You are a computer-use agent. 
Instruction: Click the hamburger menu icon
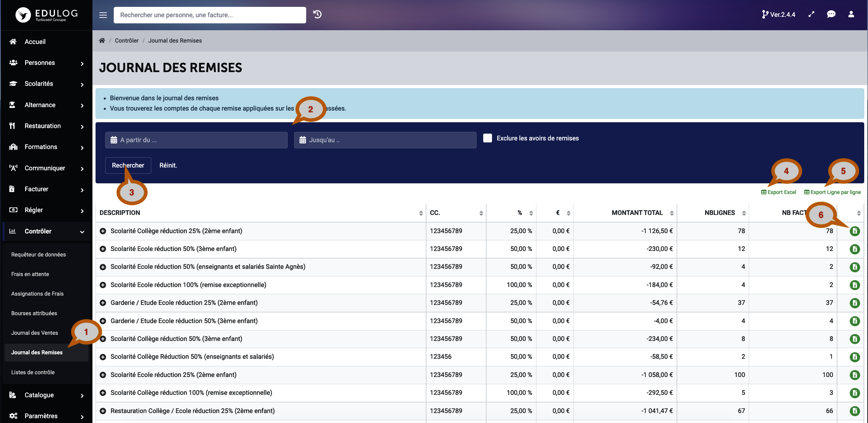tap(103, 15)
